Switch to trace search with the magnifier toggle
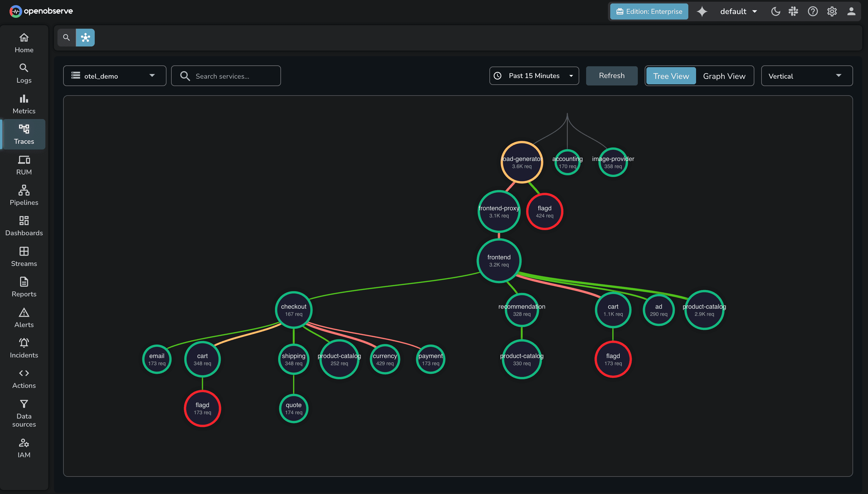The width and height of the screenshot is (868, 494). tap(66, 37)
